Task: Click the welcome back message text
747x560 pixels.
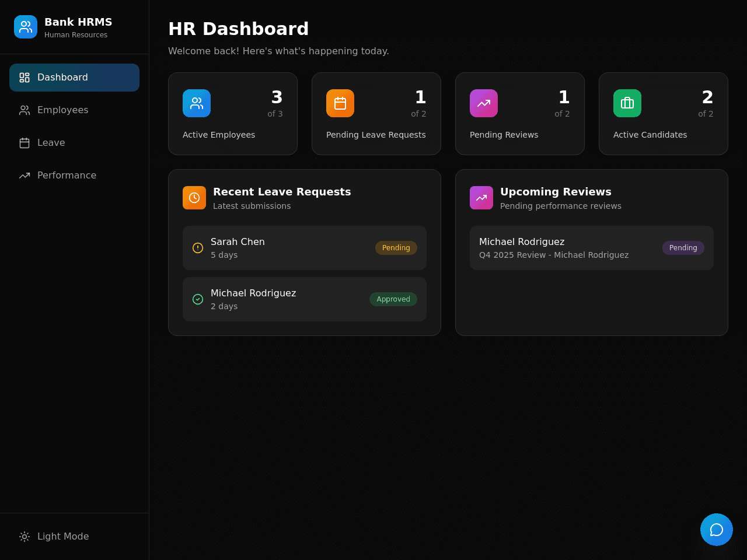Action: pyautogui.click(x=278, y=51)
